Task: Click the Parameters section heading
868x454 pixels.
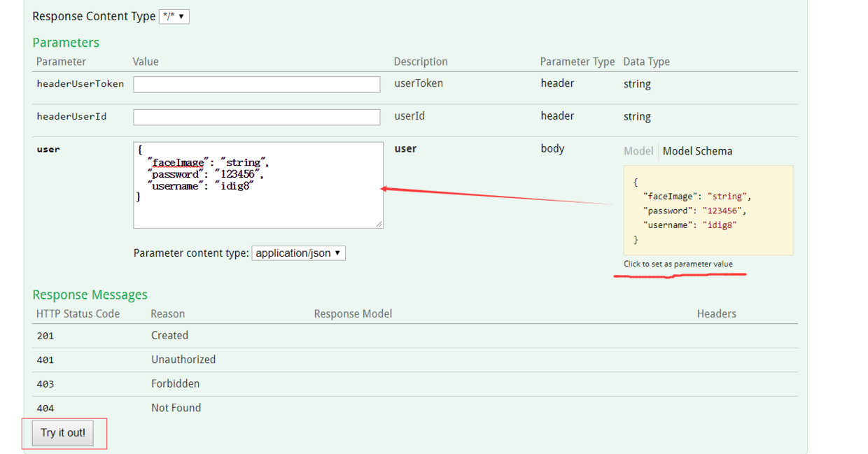Action: pos(66,43)
